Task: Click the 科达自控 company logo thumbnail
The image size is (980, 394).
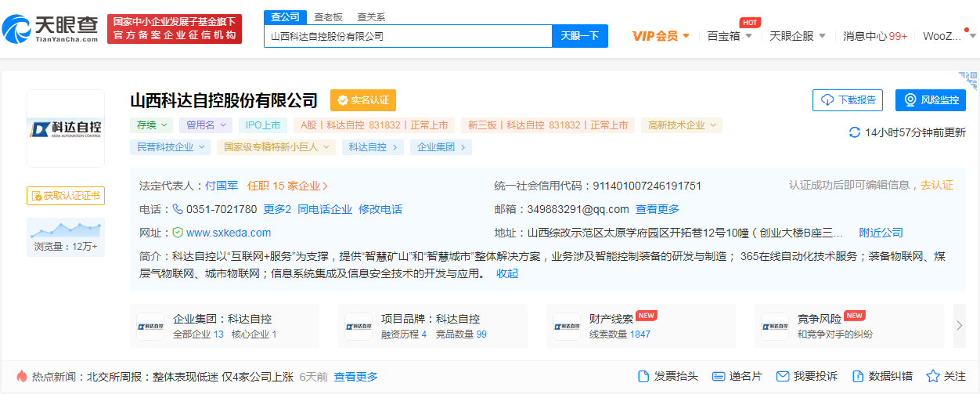Action: pyautogui.click(x=66, y=128)
